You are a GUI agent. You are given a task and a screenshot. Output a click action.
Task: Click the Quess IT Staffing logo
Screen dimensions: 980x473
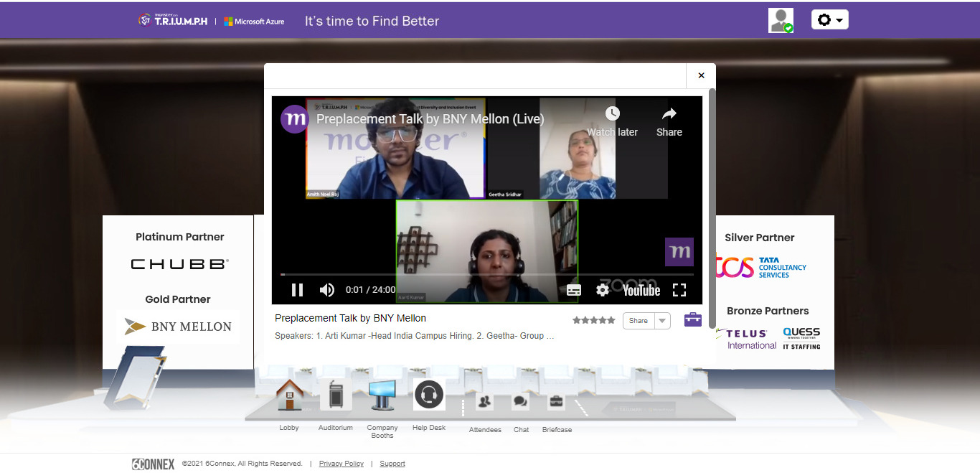(801, 339)
